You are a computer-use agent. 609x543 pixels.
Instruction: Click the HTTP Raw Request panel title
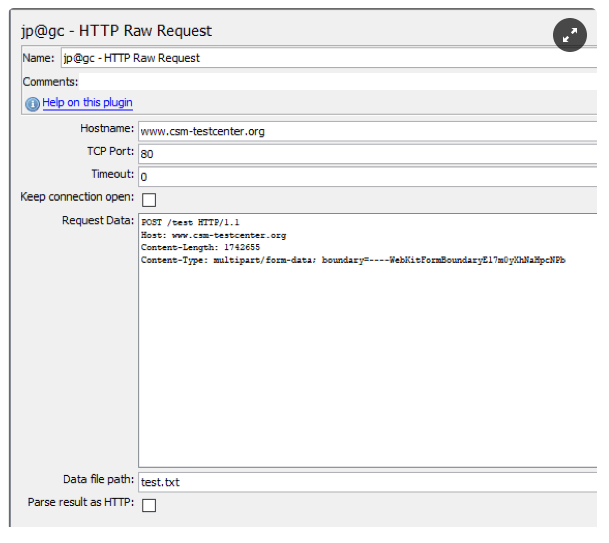116,31
